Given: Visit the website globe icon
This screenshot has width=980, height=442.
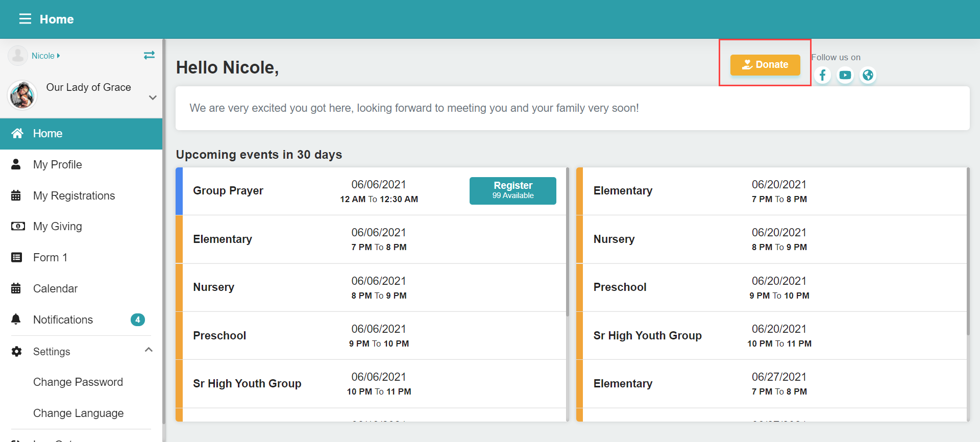Looking at the screenshot, I should 868,76.
